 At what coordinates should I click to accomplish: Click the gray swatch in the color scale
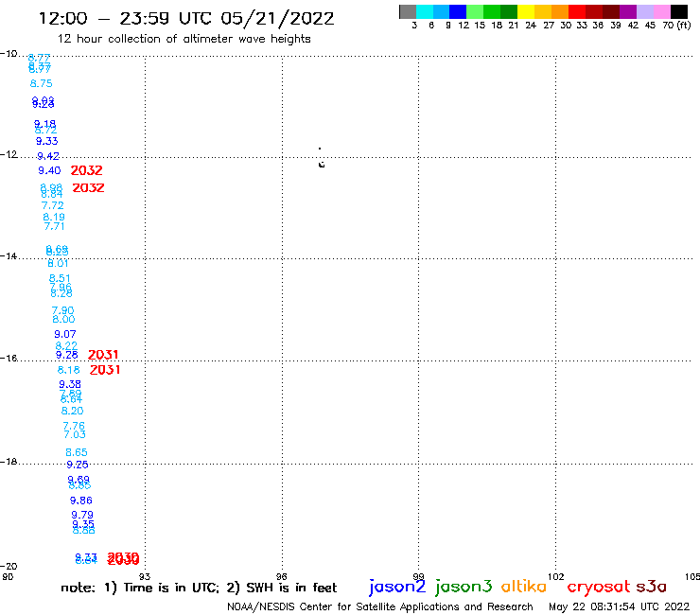point(408,11)
